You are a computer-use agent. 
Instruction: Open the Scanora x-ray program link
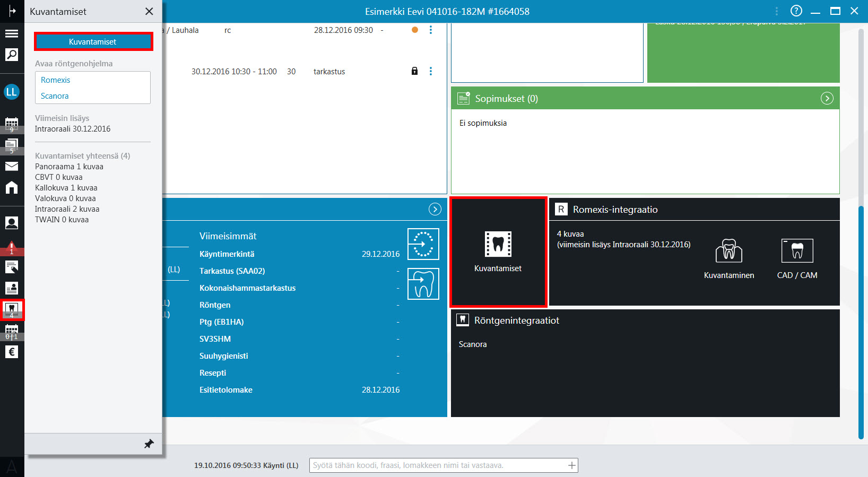pos(55,96)
